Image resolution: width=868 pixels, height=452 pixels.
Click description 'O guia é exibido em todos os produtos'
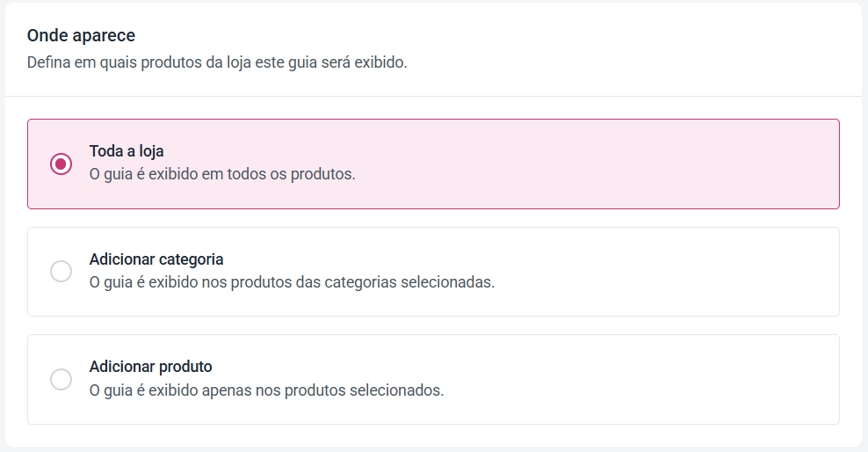(x=222, y=174)
